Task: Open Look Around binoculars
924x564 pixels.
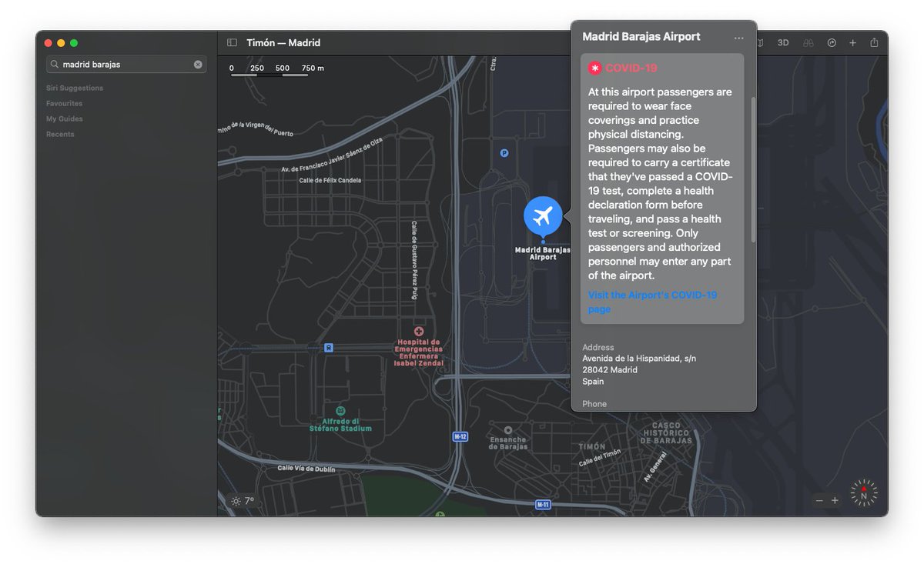Action: [x=808, y=43]
